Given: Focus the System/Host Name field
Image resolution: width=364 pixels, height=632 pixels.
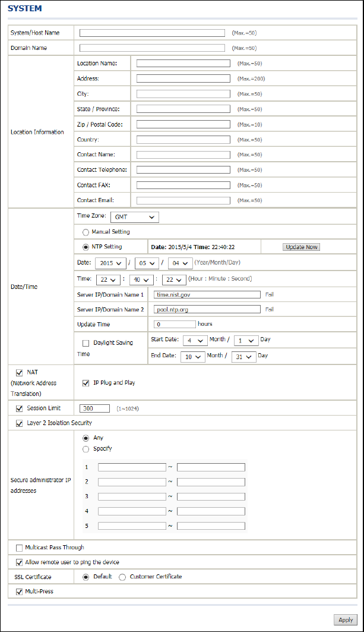Looking at the screenshot, I should tap(152, 33).
